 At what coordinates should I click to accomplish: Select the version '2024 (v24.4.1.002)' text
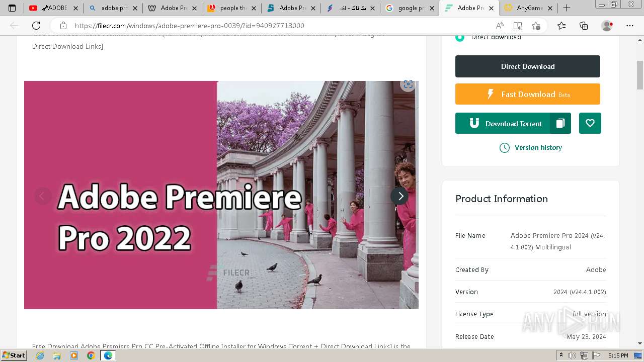tap(580, 292)
